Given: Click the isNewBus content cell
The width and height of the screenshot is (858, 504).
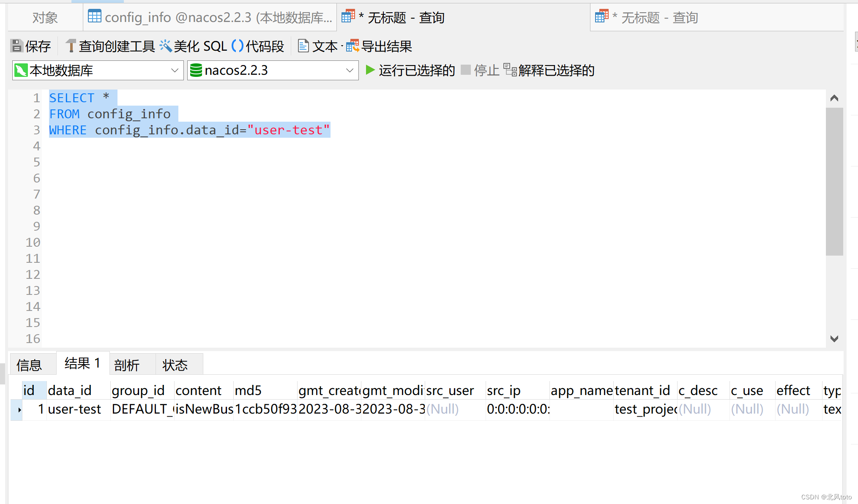Looking at the screenshot, I should [204, 409].
